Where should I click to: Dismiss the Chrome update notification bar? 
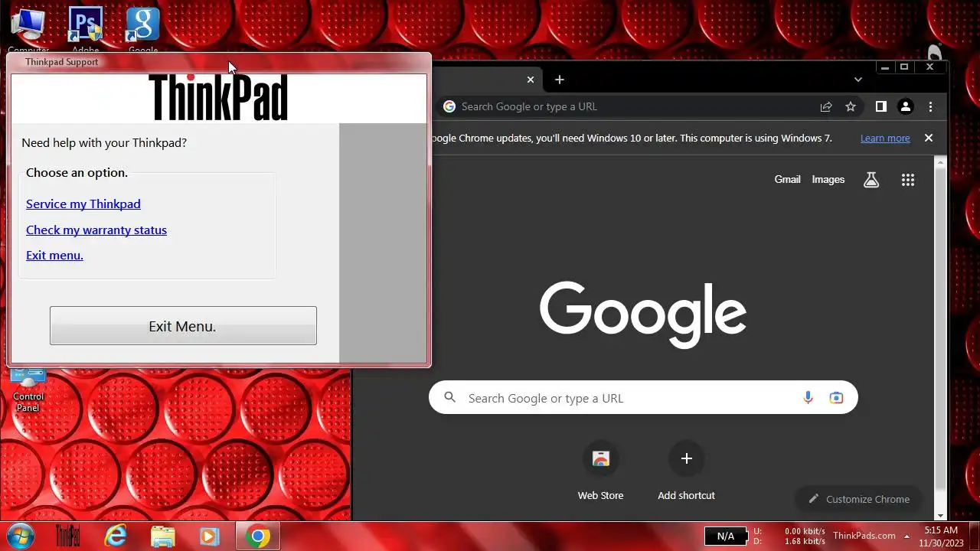pyautogui.click(x=929, y=139)
